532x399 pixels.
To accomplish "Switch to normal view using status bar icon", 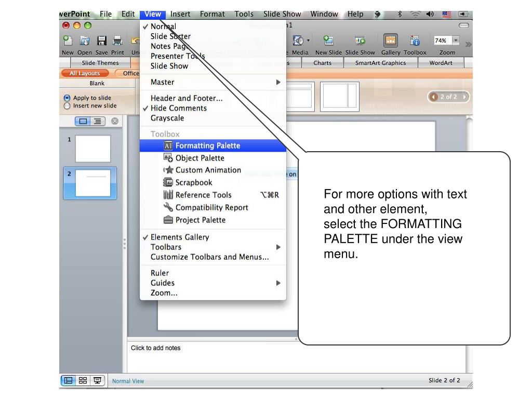I will tap(68, 380).
